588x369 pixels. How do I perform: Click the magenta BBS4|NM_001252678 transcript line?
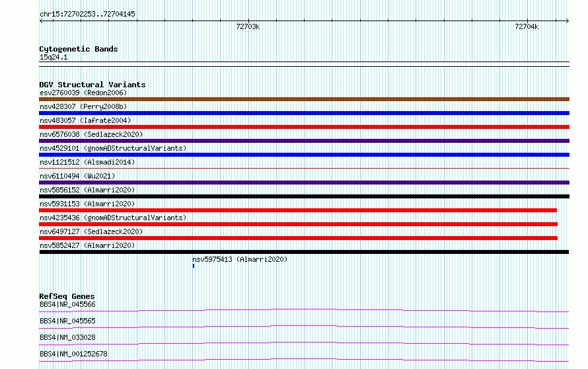(x=304, y=360)
